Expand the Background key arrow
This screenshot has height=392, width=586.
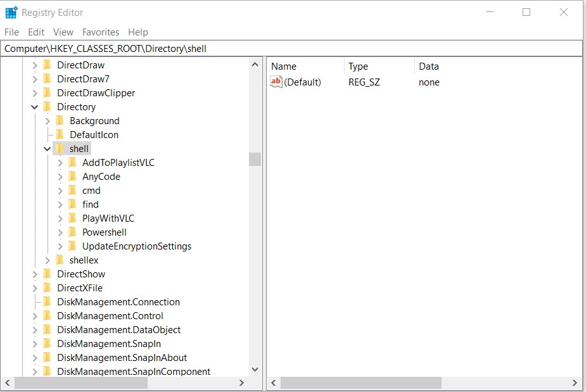tap(48, 121)
